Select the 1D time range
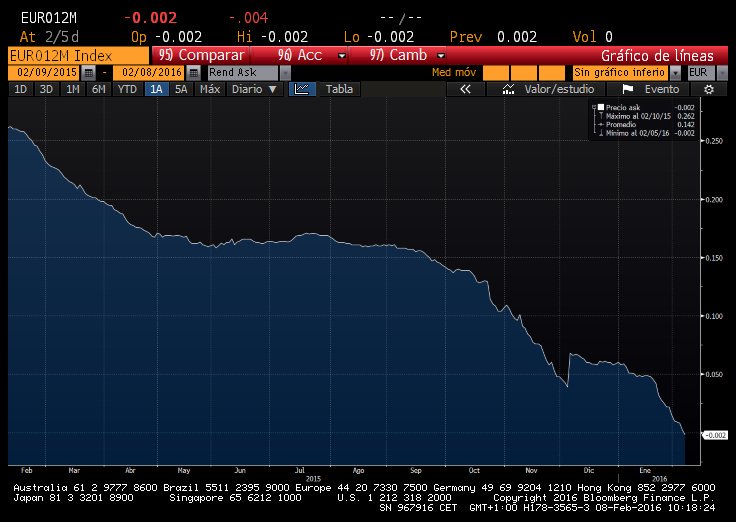The width and height of the screenshot is (736, 522). 21,89
